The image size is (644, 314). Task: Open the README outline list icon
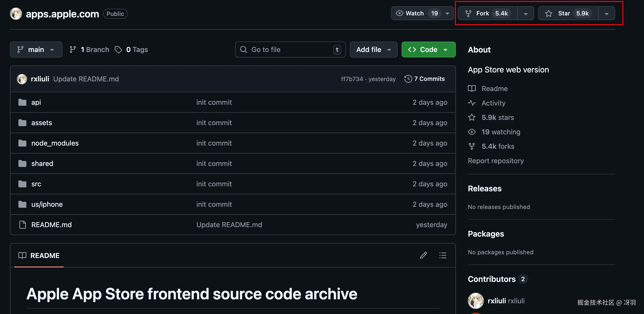coord(443,255)
